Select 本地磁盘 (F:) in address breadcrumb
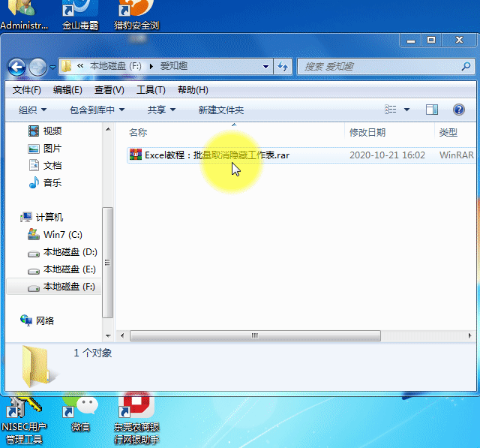This screenshot has width=480, height=448. click(115, 66)
